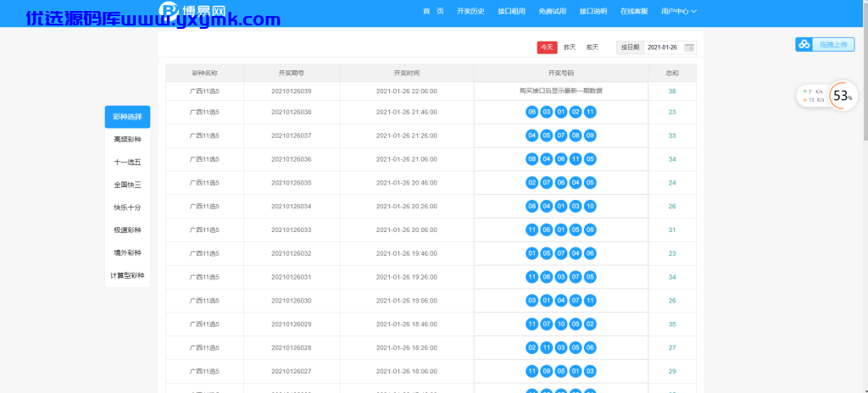Click ball 09 in issue 20210126037

[590, 136]
